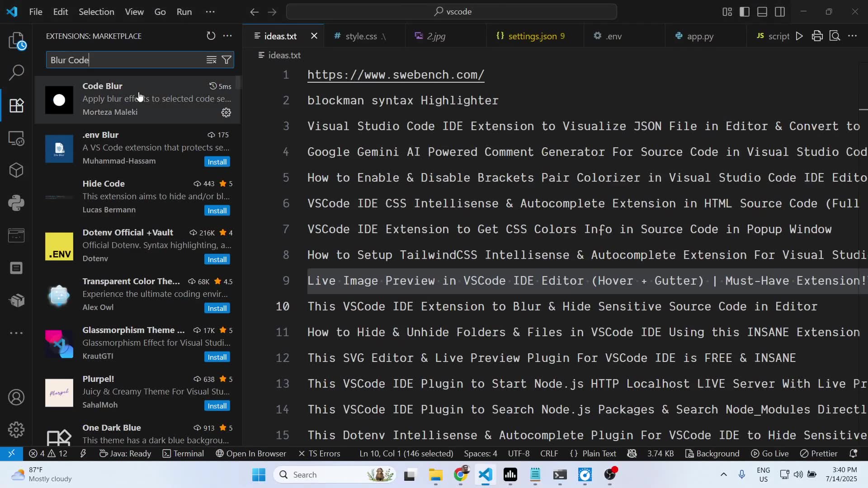Toggle primary side bar visibility
Screen dimensions: 868x488
pos(745,12)
